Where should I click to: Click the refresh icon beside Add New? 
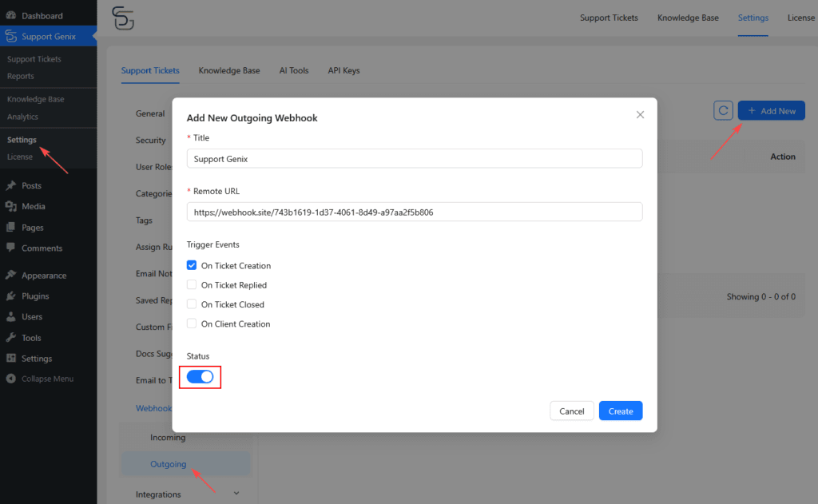(x=723, y=110)
